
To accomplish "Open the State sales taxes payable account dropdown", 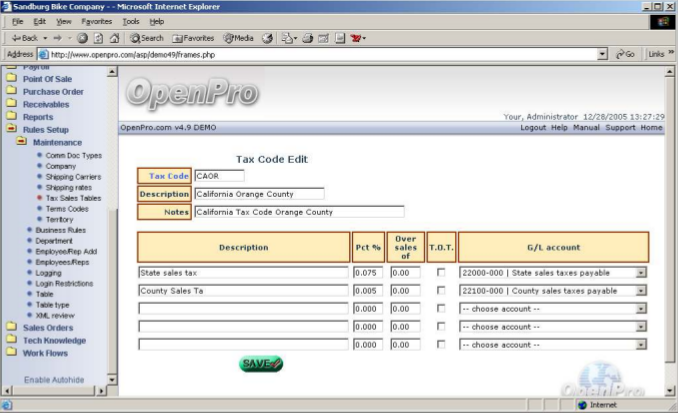I will 641,272.
